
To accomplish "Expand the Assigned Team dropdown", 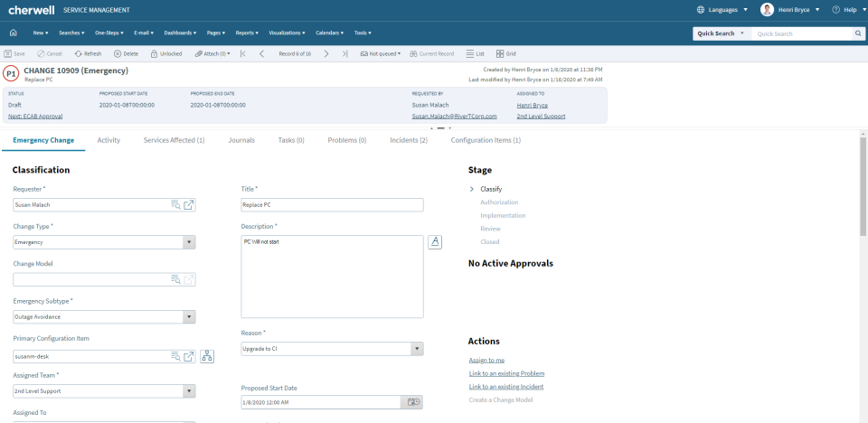I will tap(189, 390).
